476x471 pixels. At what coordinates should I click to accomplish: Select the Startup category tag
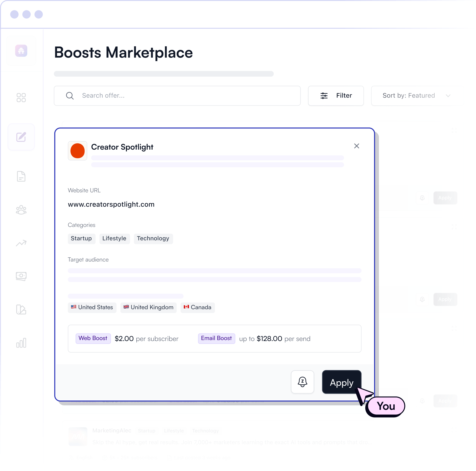(82, 239)
